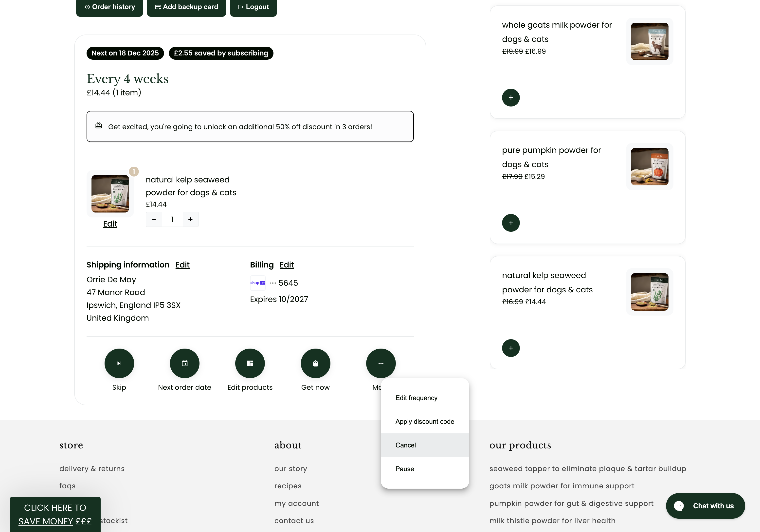Open the pure pumpkin powder thumbnail

(650, 166)
